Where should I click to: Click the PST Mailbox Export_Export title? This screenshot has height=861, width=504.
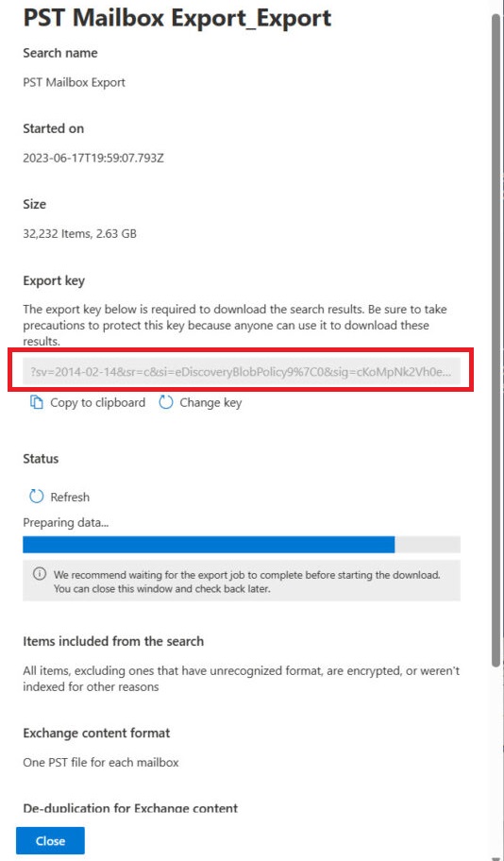[x=177, y=18]
